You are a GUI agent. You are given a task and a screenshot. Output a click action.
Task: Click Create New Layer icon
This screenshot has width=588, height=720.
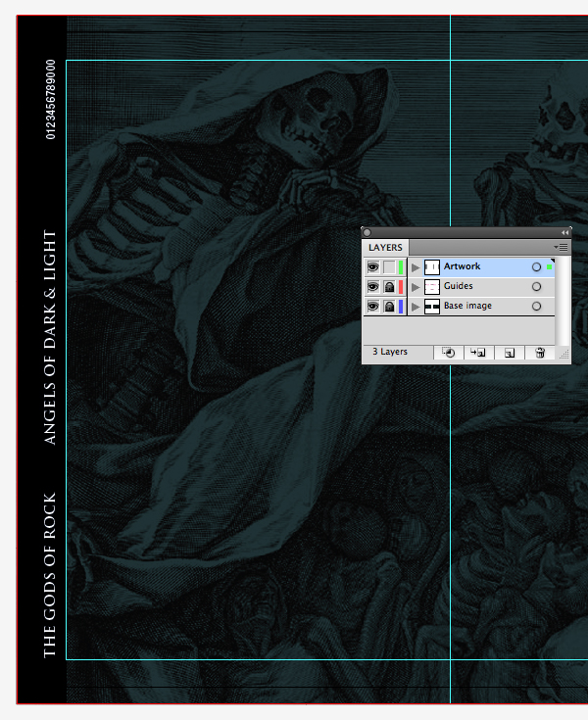coord(510,353)
